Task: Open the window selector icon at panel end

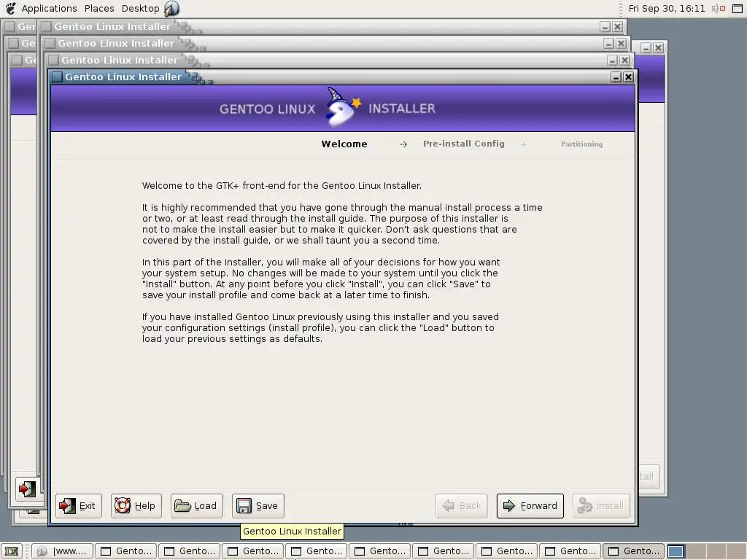Action: click(x=737, y=8)
